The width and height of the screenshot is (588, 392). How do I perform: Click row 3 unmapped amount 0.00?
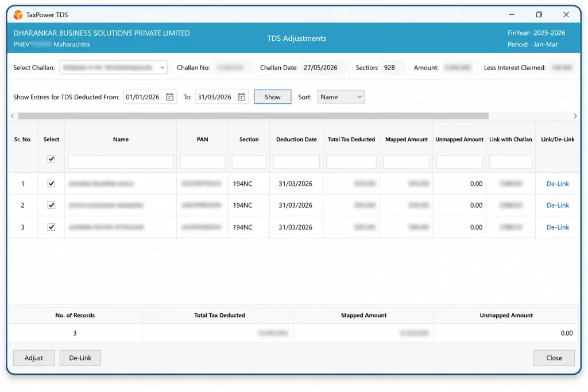pos(476,227)
